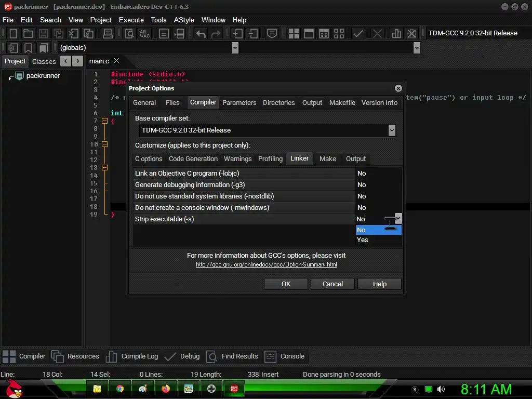
Task: Switch to the Version Info tab
Action: coord(379,103)
